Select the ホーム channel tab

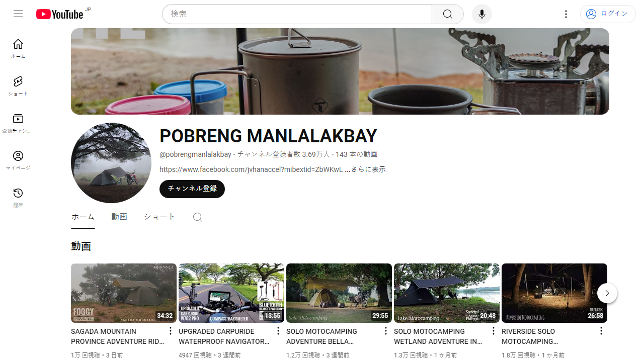pyautogui.click(x=83, y=217)
